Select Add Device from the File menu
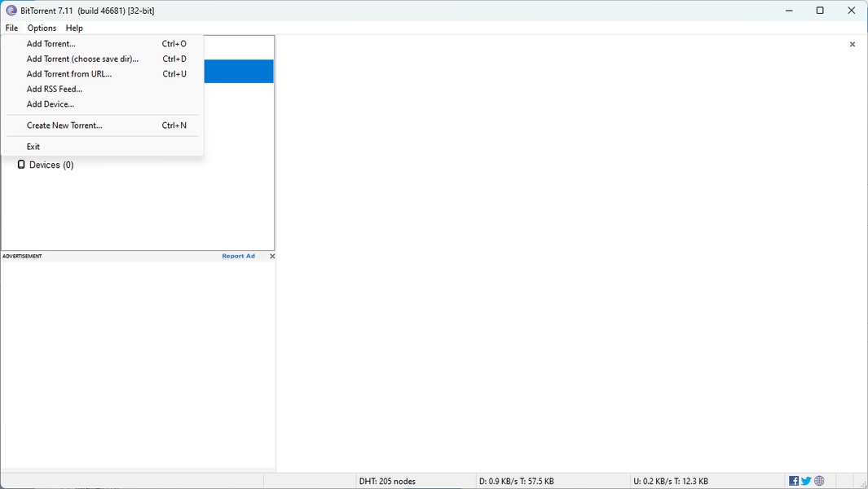868x489 pixels. [x=51, y=104]
